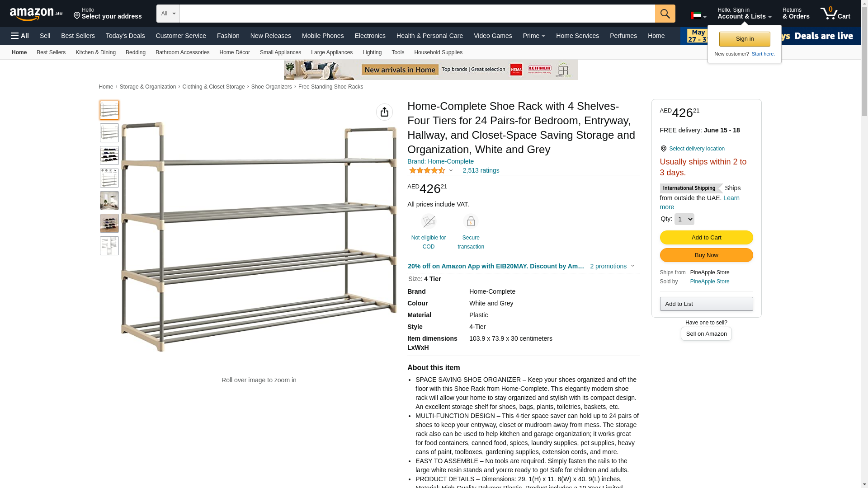The height and width of the screenshot is (488, 868).
Task: Click the UAE flag language selector
Action: 698,16
